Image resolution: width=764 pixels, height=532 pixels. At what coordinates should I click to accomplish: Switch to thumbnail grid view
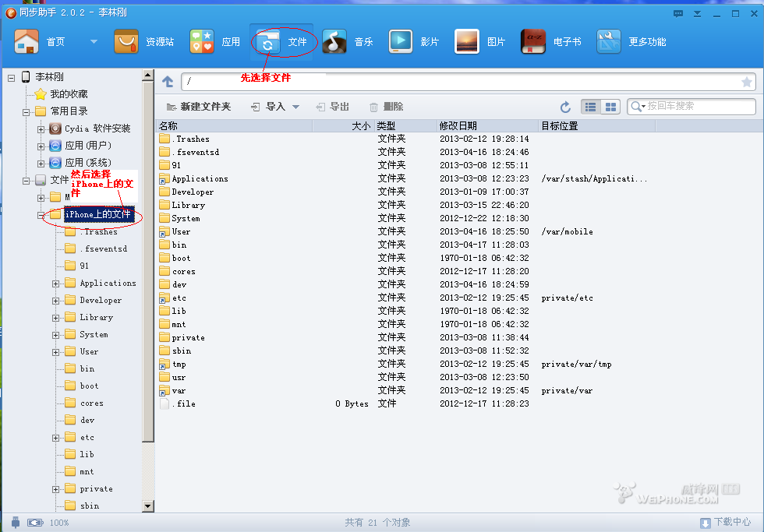pyautogui.click(x=610, y=107)
